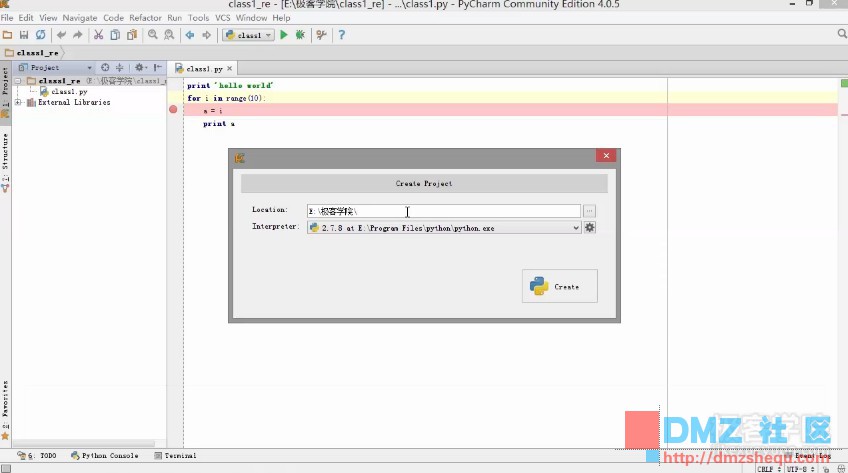Start debugging with the bug icon
The width and height of the screenshot is (848, 473).
300,35
